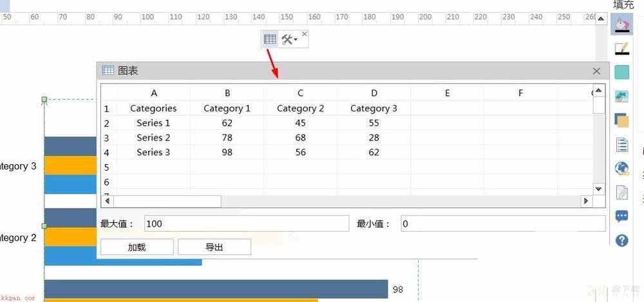Select row header 5
Viewport: 644px width, 302px height.
(107, 167)
